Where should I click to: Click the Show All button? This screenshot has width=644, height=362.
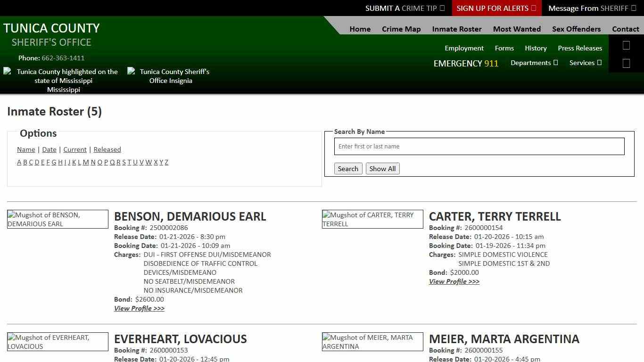coord(382,168)
